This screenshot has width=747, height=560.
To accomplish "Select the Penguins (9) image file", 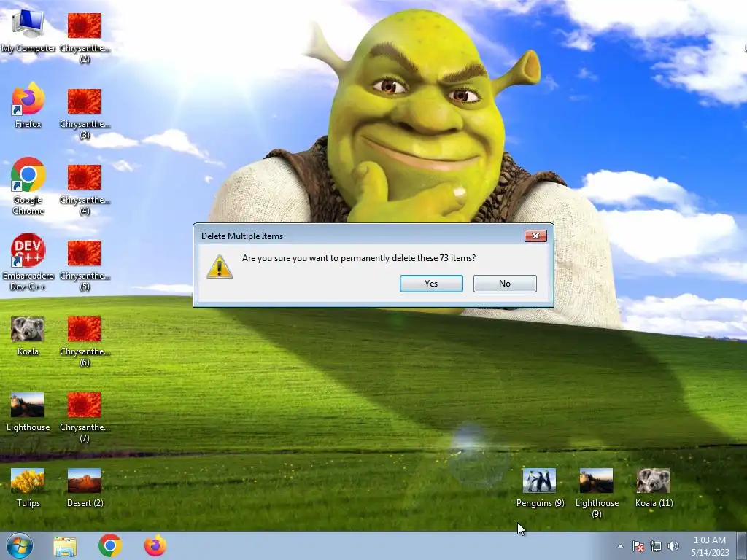I will point(540,488).
